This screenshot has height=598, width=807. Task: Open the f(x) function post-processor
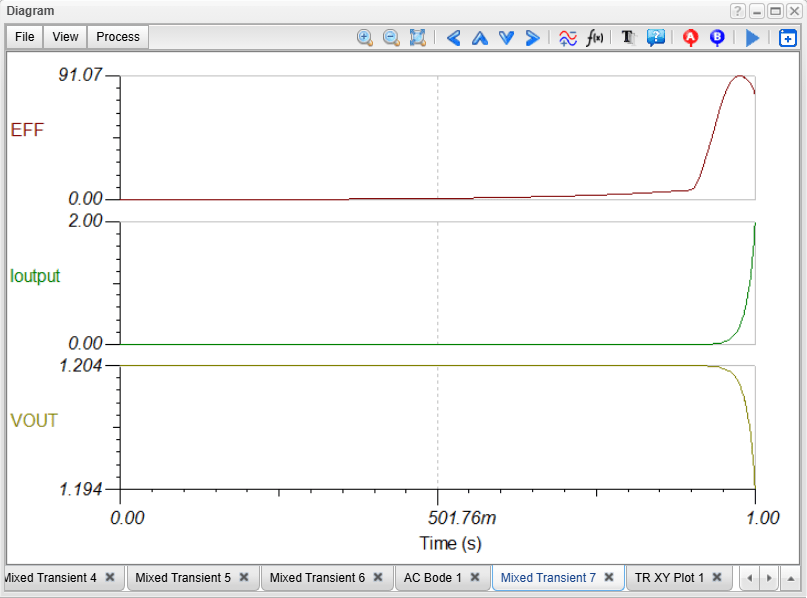tap(595, 38)
